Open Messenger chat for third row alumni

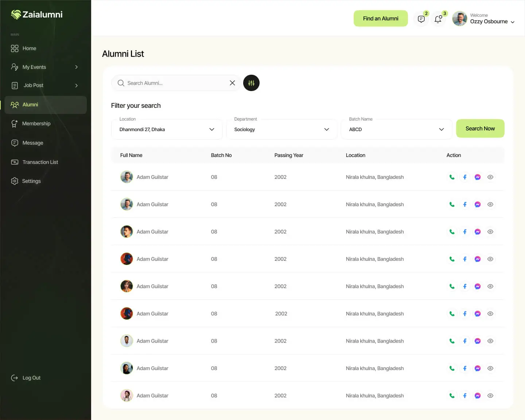click(478, 232)
